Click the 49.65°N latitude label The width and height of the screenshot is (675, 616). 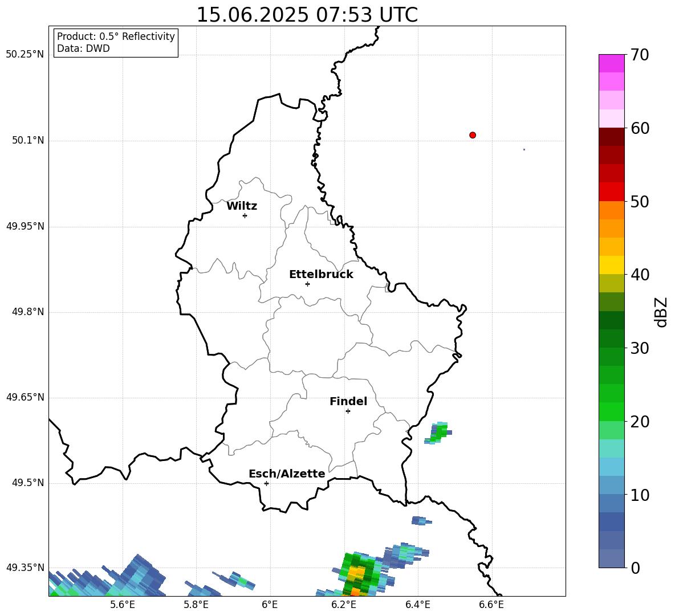click(x=25, y=397)
